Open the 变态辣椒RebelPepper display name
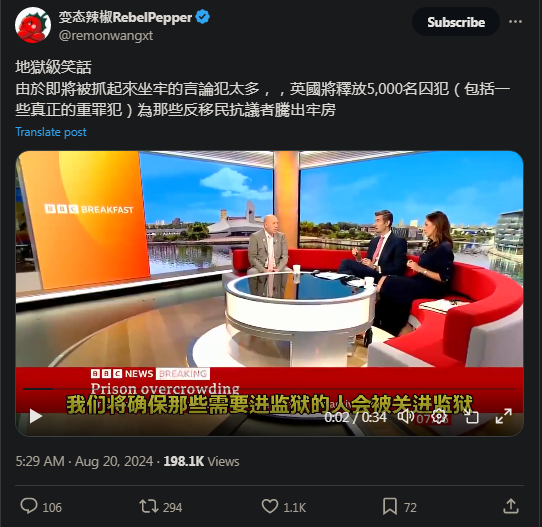The width and height of the screenshot is (542, 527). click(x=125, y=17)
